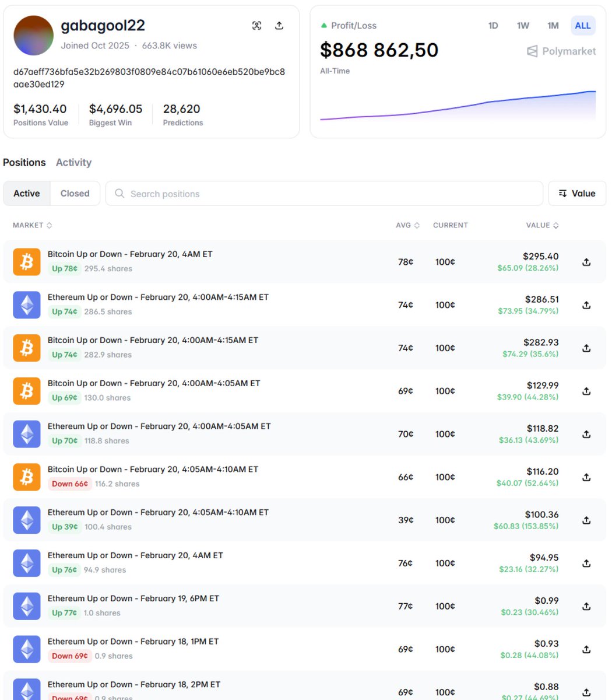Sort by VALUE column header
This screenshot has width=612, height=700.
pyautogui.click(x=542, y=225)
